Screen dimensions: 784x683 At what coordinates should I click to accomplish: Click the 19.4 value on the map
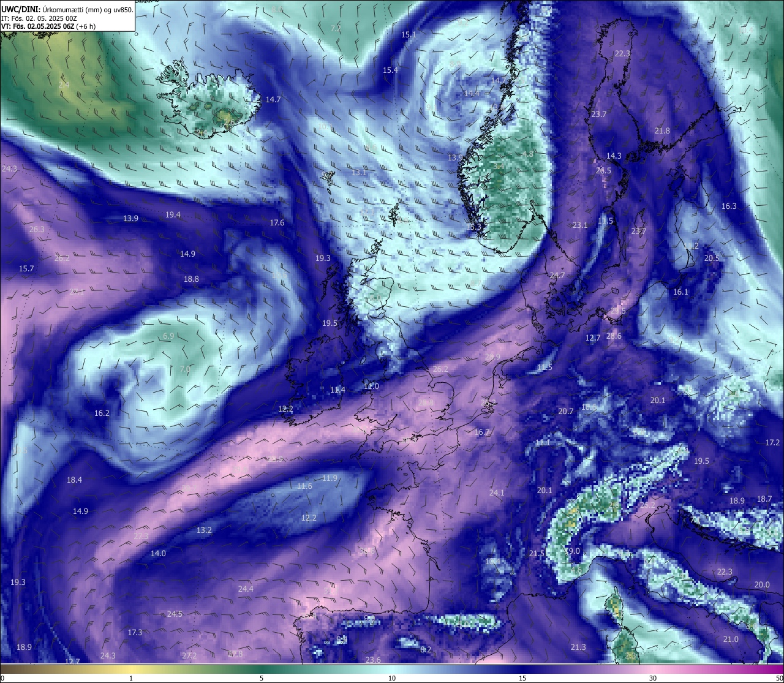173,215
